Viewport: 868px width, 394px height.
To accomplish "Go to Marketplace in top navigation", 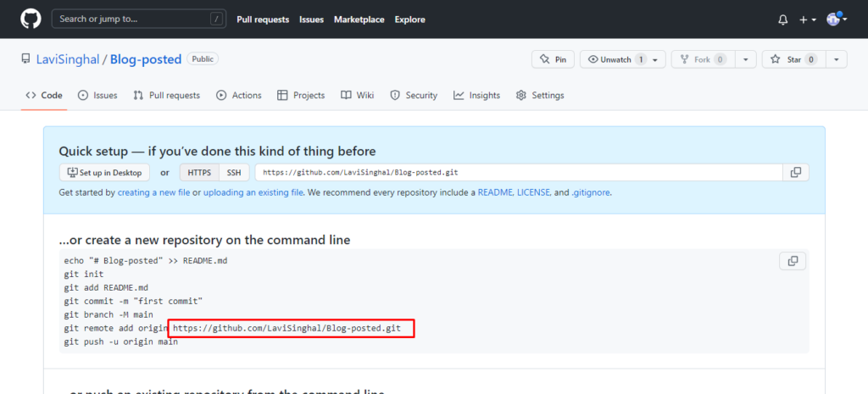I will (x=359, y=19).
